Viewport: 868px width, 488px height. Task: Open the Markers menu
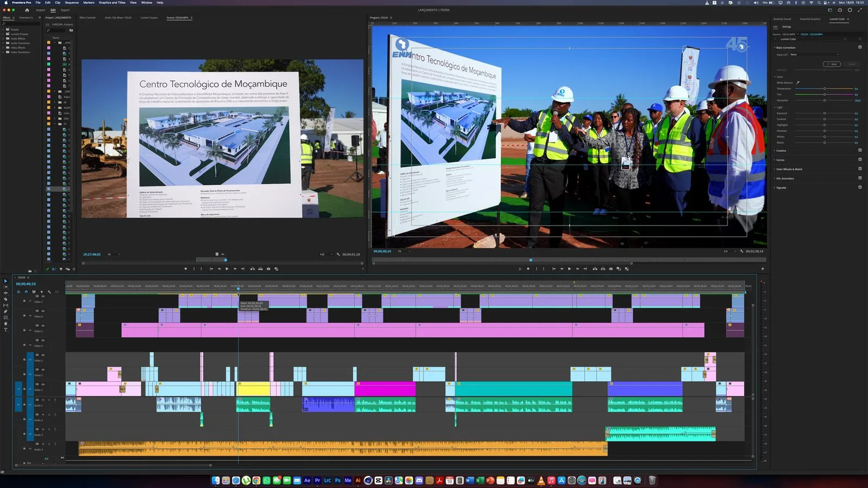88,3
